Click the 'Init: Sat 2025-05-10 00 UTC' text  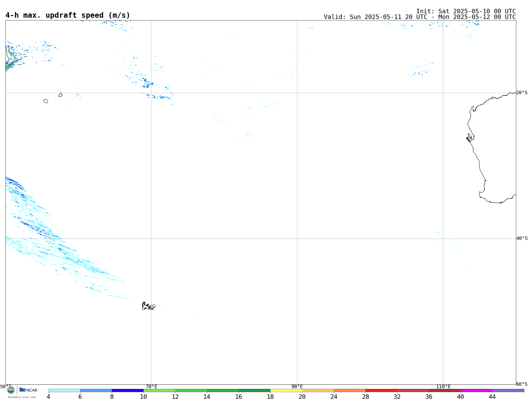(466, 11)
